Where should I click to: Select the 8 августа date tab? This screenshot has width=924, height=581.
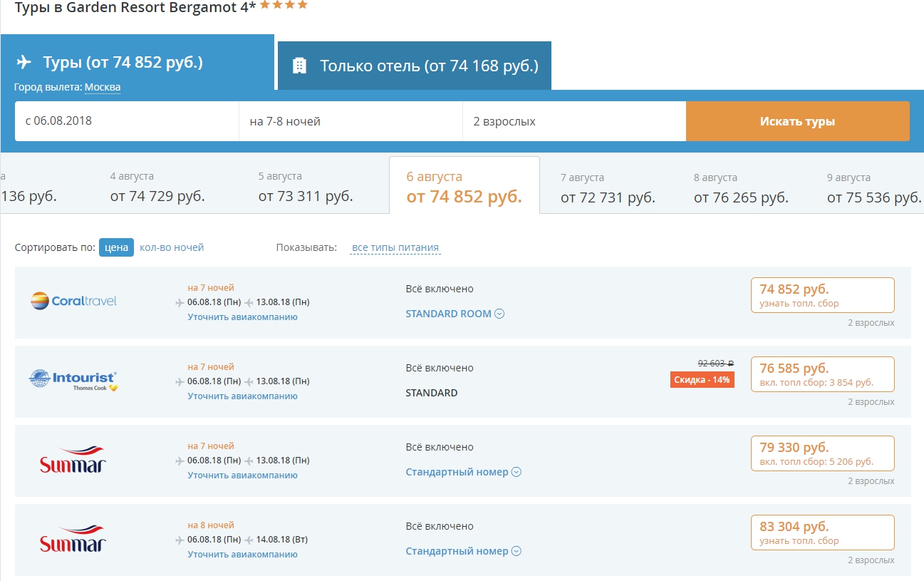741,187
